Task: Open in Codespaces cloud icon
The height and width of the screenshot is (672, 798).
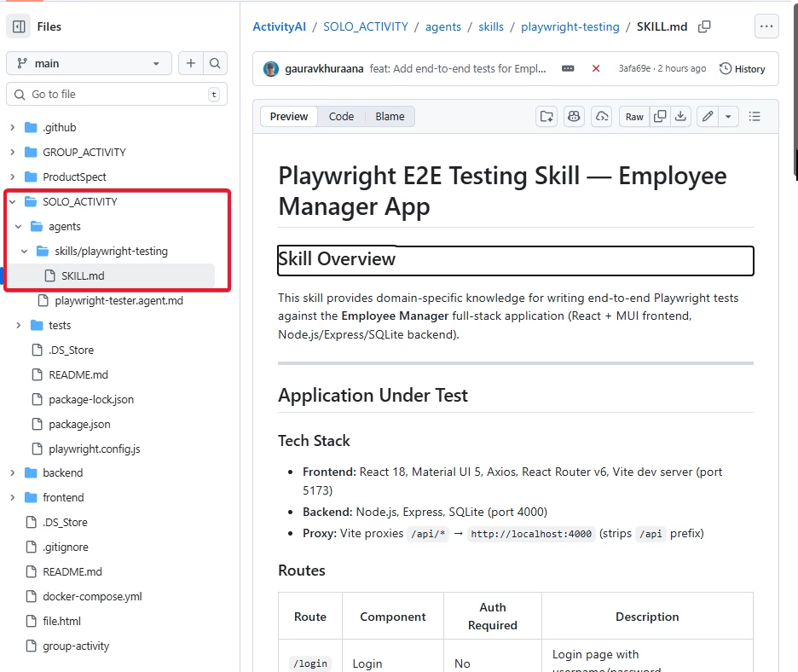Action: pyautogui.click(x=602, y=117)
